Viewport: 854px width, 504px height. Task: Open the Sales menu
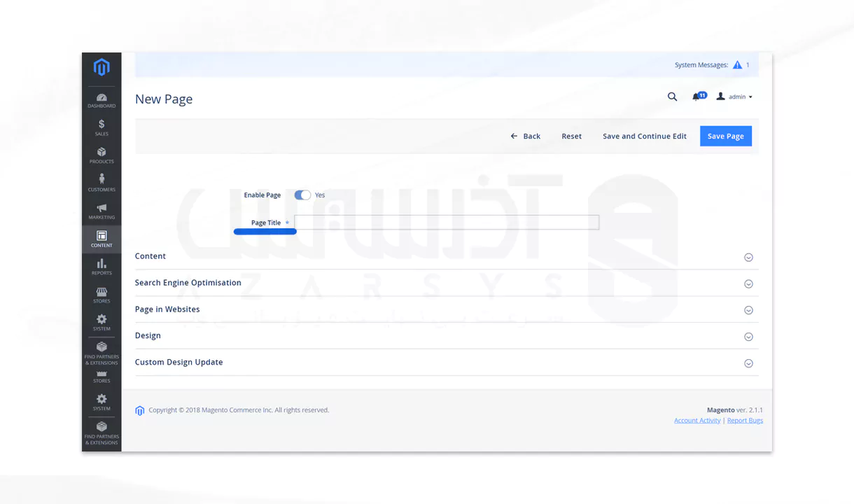pos(101,128)
